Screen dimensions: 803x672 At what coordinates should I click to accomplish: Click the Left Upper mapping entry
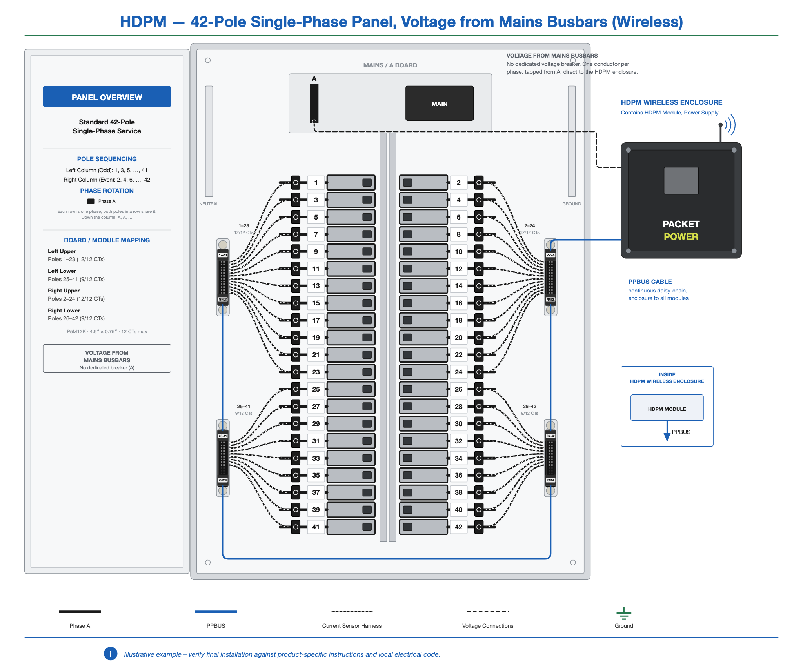[76, 255]
